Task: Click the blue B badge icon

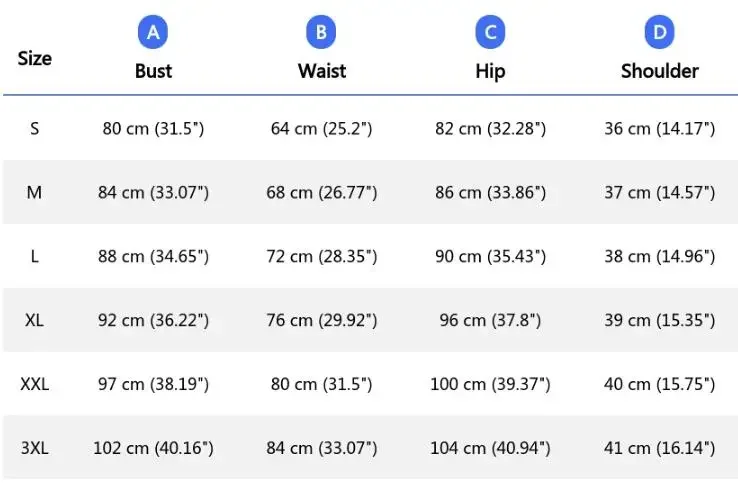Action: [321, 33]
